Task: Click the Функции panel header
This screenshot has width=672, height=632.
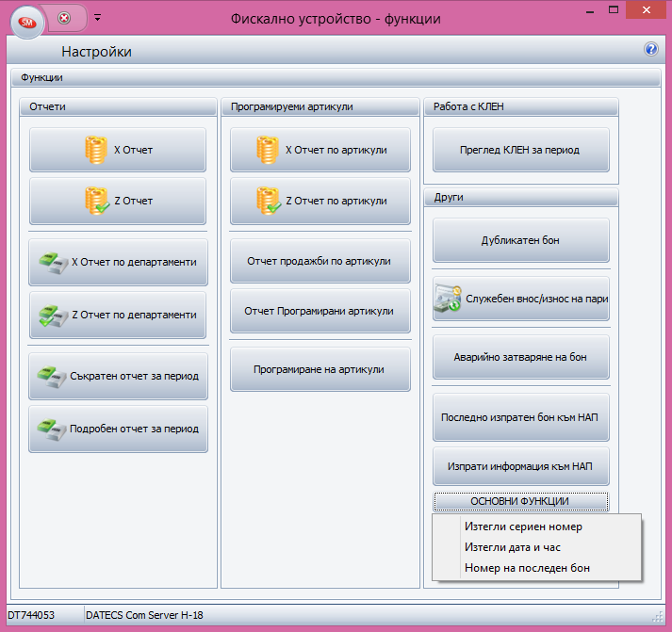Action: point(336,77)
